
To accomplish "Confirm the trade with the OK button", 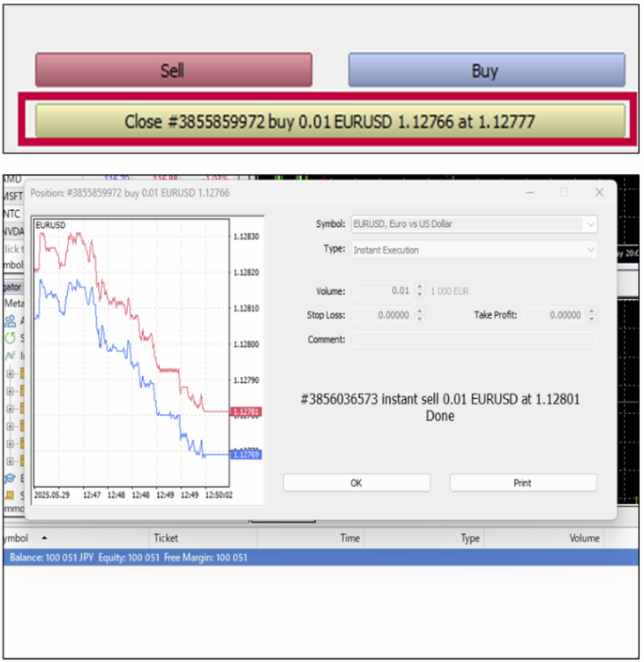I will (356, 483).
